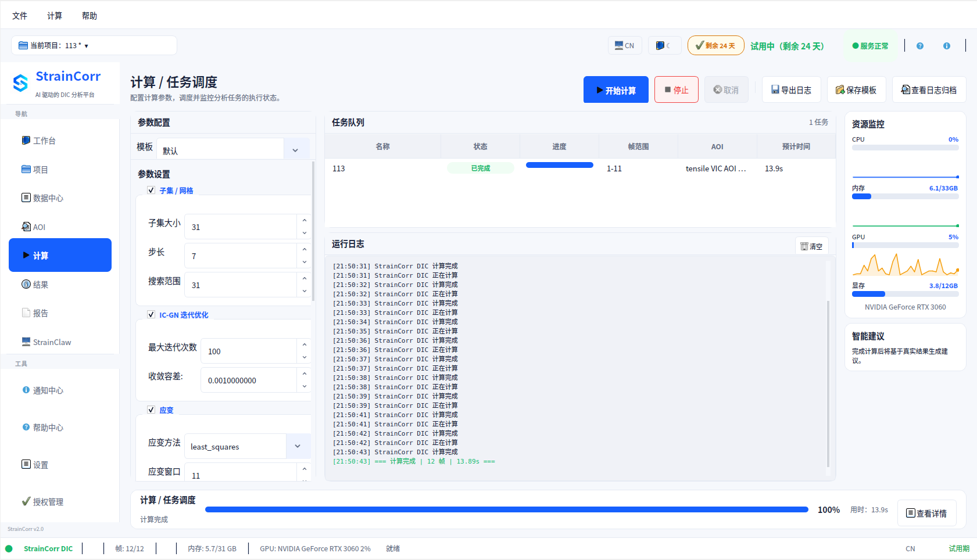Click the help question-mark icon in the top bar
This screenshot has height=560, width=977.
pyautogui.click(x=920, y=46)
